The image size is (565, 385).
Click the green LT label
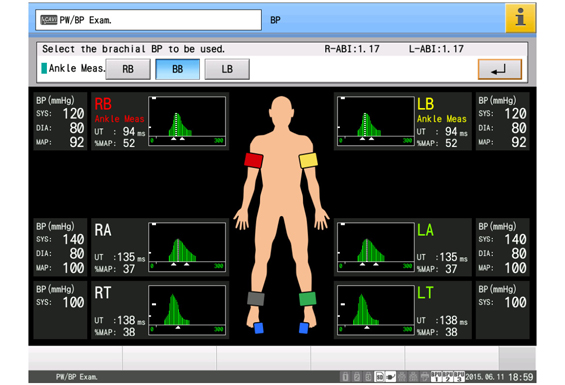[x=425, y=293]
